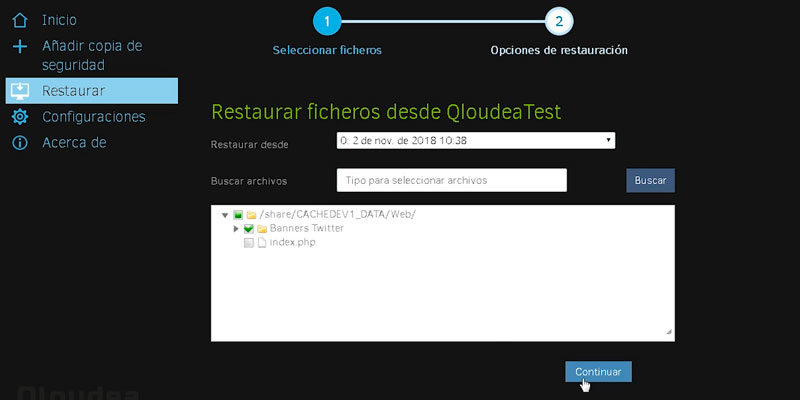Go to step 2 Opciones de restauración
This screenshot has height=400, width=800.
(x=559, y=21)
